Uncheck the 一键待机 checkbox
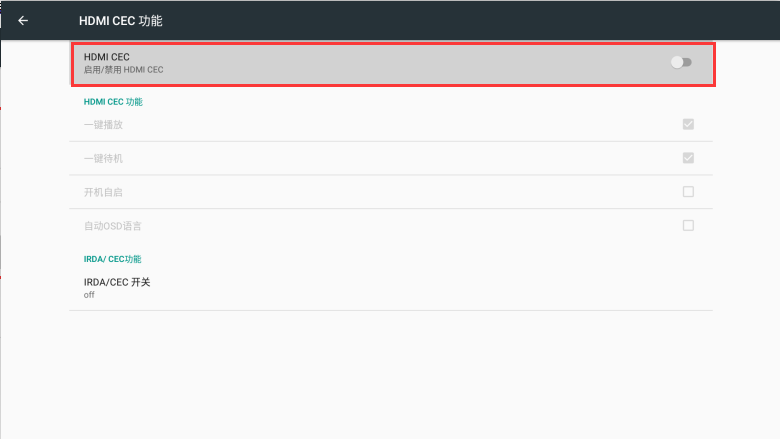This screenshot has width=780, height=439. click(688, 158)
